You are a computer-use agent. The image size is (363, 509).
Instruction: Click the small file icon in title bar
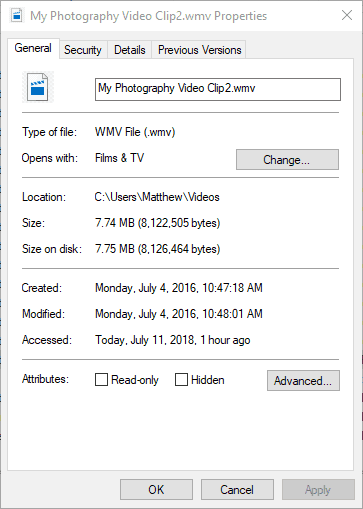17,15
